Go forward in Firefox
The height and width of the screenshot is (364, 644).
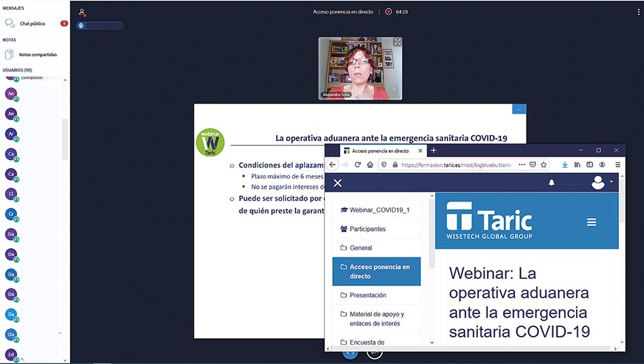(346, 164)
